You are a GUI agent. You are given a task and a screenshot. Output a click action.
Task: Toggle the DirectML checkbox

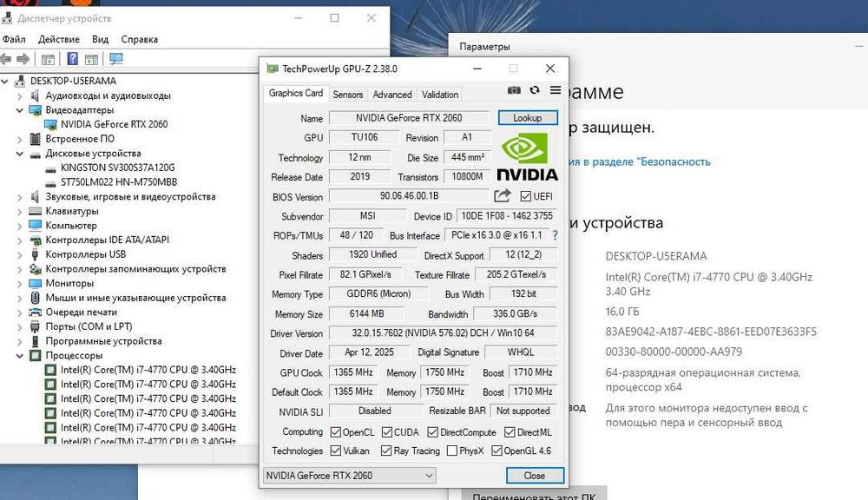(510, 432)
